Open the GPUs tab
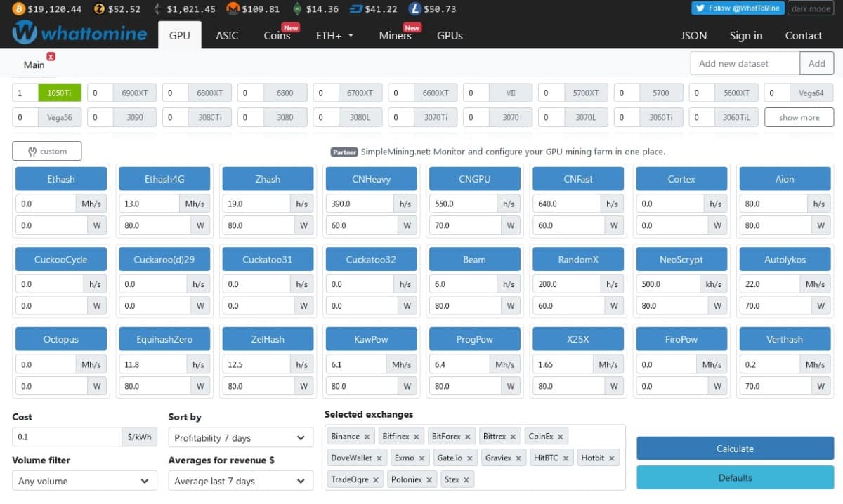843x504 pixels. click(450, 35)
